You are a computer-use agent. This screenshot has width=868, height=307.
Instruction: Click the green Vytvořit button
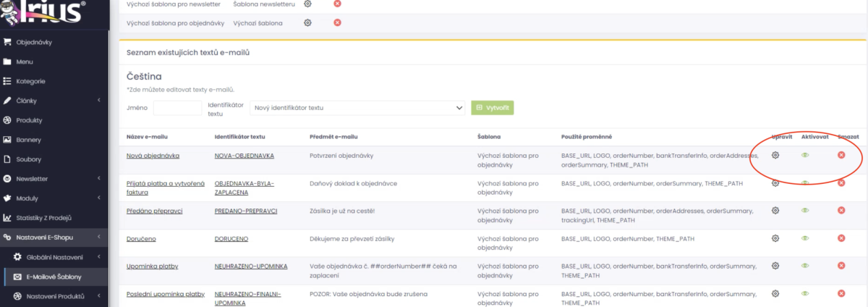(x=493, y=108)
